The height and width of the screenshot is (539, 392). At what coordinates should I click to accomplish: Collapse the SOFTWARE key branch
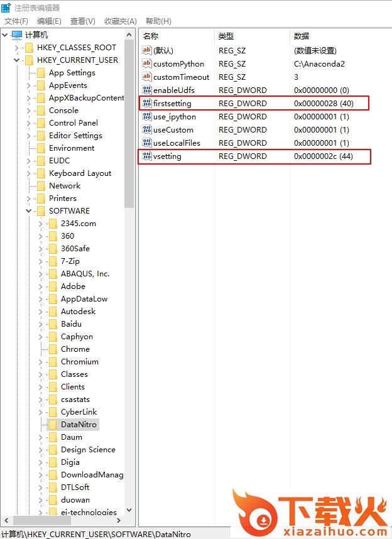pos(29,211)
